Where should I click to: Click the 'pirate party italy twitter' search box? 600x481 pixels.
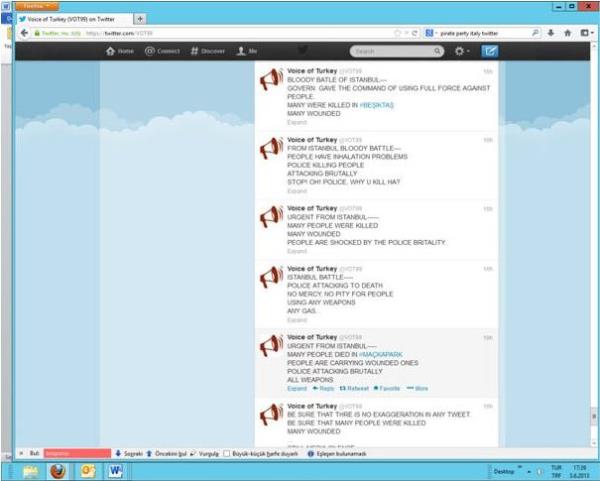coord(484,33)
